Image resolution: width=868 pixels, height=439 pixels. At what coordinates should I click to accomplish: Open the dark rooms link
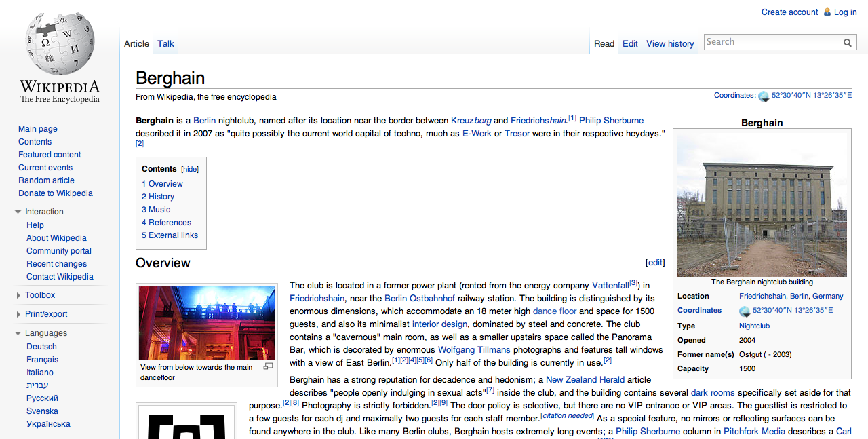[x=713, y=393]
